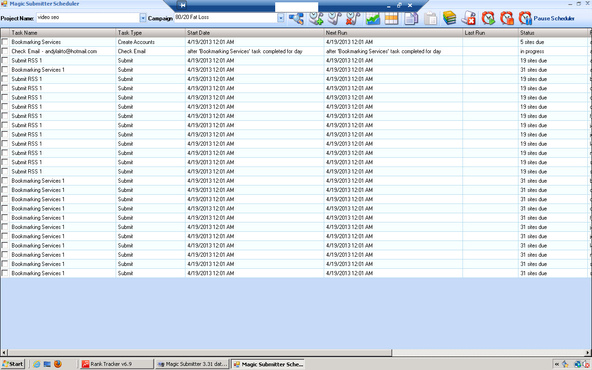The height and width of the screenshot is (370, 592).
Task: Click the Campaign field '80/20 Fat Loss'
Action: click(225, 17)
